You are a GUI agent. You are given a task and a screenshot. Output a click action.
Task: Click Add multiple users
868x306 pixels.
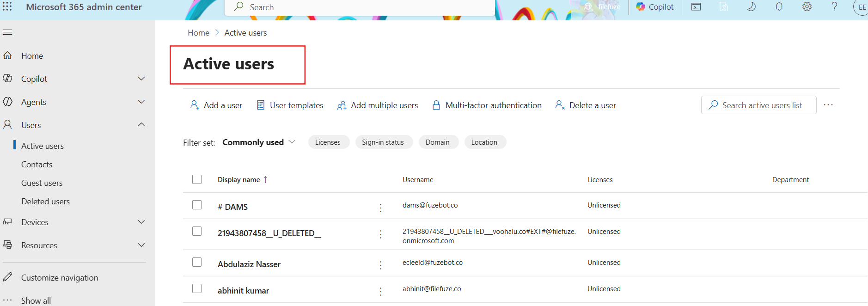tap(378, 105)
